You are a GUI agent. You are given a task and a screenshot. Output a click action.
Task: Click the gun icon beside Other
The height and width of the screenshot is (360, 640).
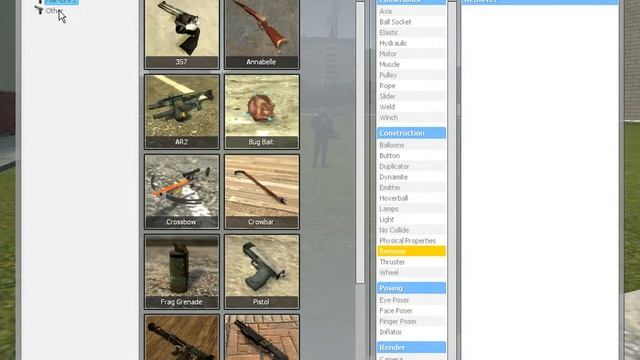(39, 10)
